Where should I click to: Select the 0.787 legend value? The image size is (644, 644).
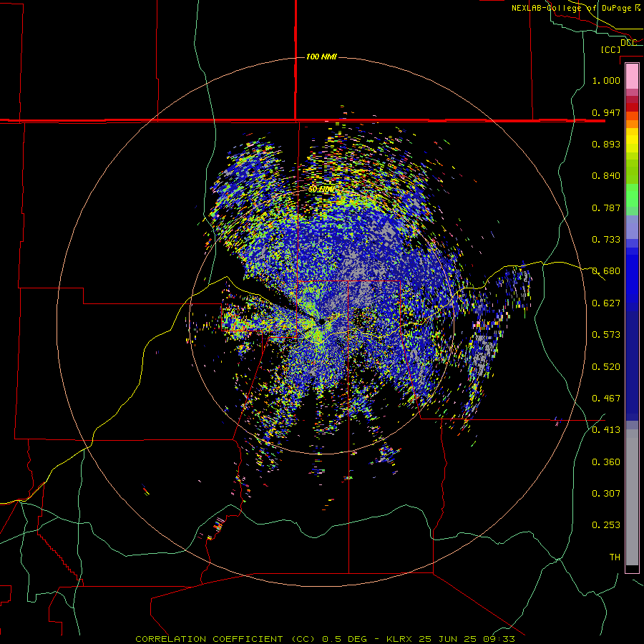pos(606,208)
